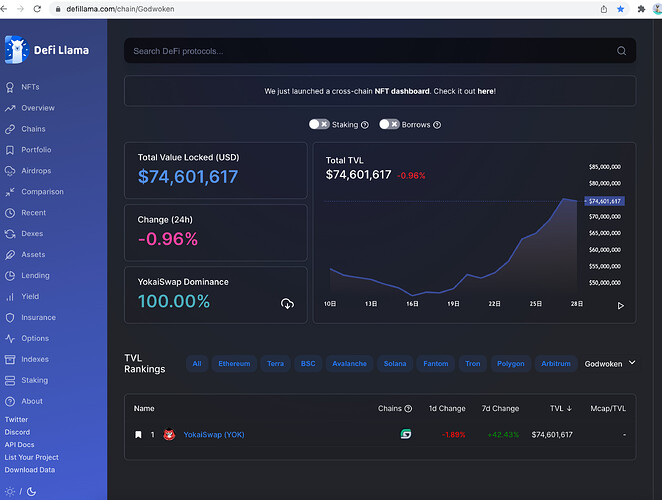Click the 'here' NFT dashboard link
Image resolution: width=662 pixels, height=500 pixels.
pos(486,91)
